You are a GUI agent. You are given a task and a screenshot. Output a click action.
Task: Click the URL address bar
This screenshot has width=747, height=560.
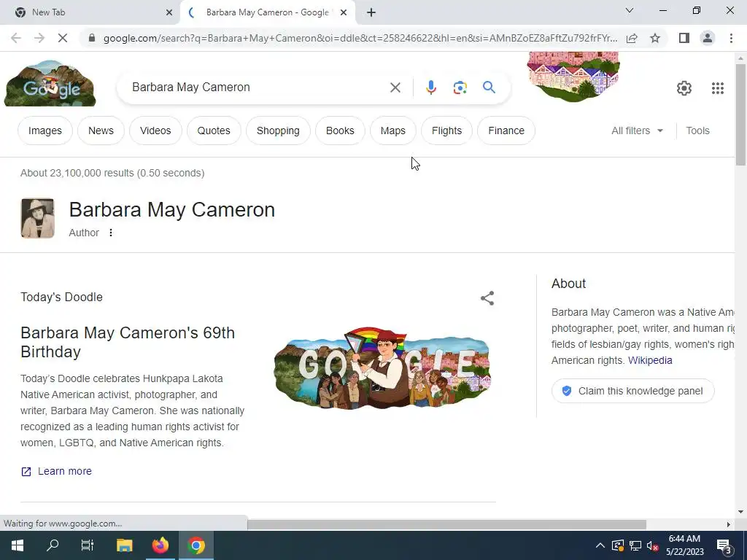pyautogui.click(x=360, y=38)
